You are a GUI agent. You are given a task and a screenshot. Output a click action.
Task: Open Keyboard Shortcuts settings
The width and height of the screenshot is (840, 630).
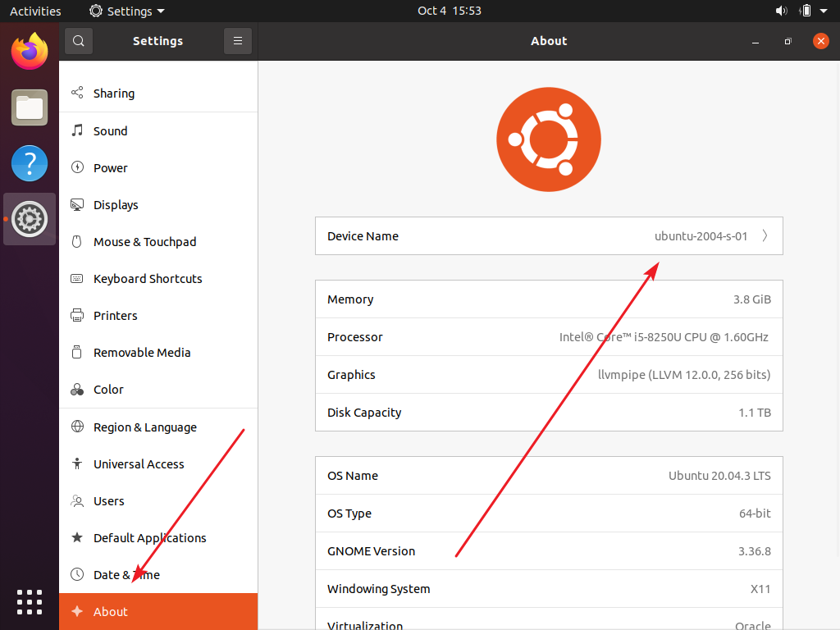[x=158, y=279]
